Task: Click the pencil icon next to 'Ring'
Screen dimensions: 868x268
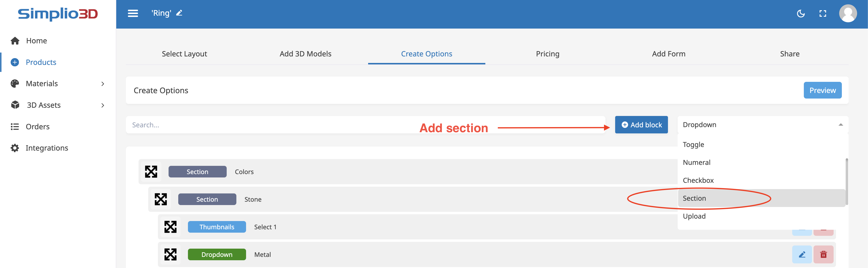Action: point(179,13)
